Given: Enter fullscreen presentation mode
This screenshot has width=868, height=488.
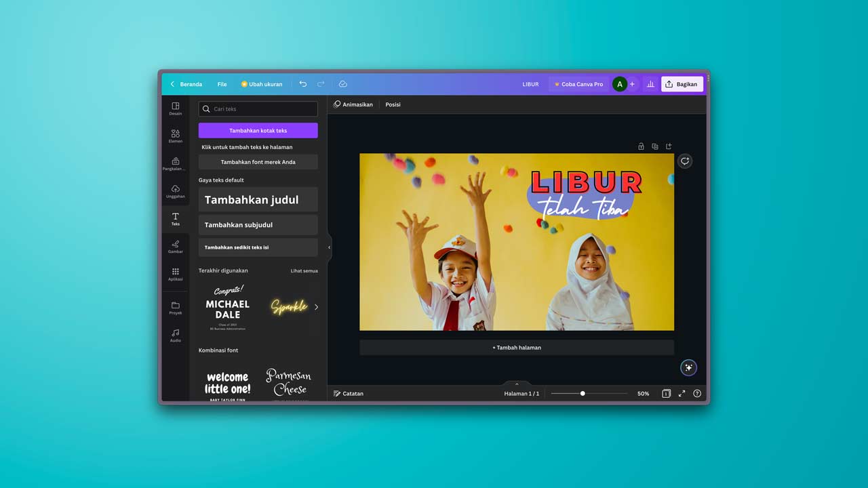Looking at the screenshot, I should pyautogui.click(x=682, y=393).
